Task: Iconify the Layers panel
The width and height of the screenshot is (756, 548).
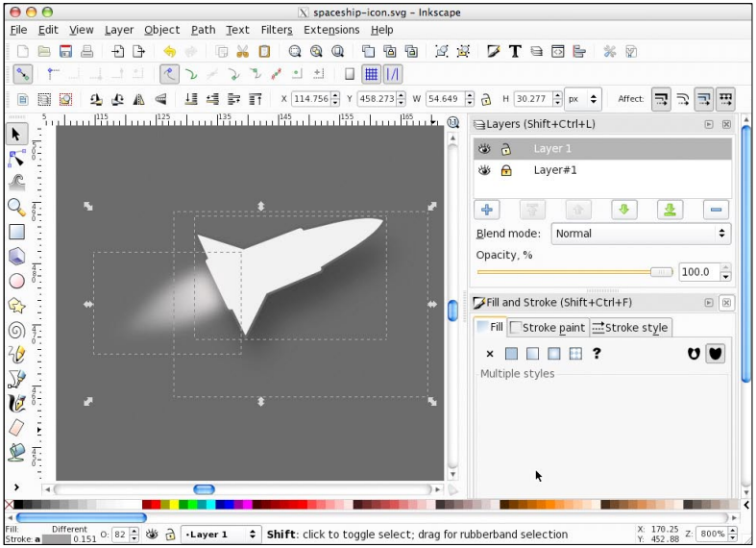Action: coord(709,124)
